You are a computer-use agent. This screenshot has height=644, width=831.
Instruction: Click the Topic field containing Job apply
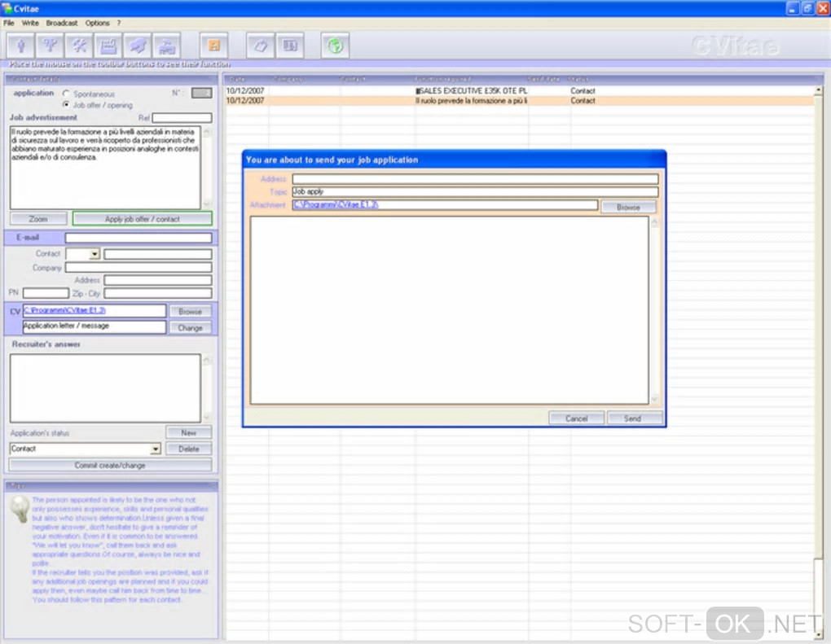[476, 191]
